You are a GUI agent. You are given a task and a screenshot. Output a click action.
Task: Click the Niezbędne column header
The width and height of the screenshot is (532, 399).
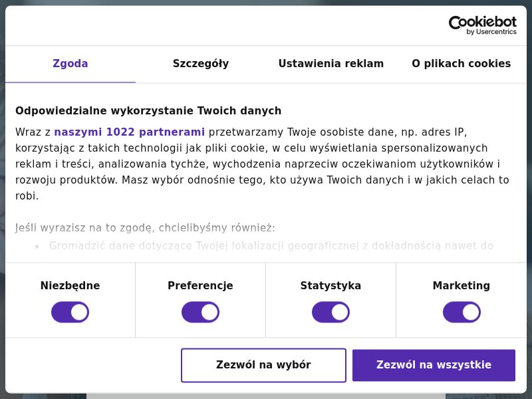[x=70, y=285]
